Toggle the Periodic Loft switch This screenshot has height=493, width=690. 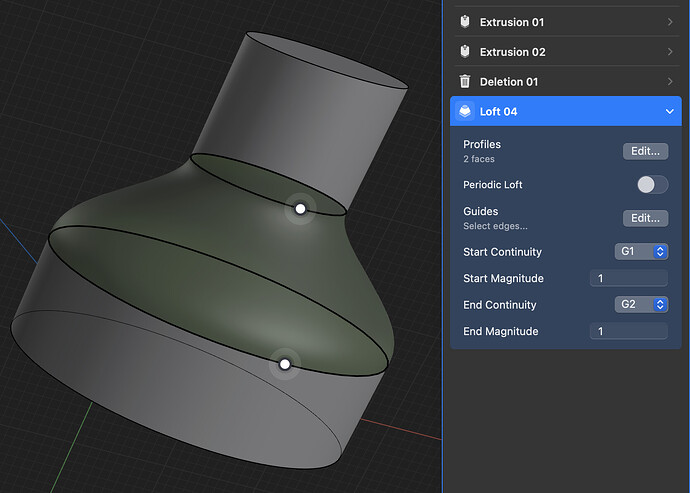tap(652, 185)
